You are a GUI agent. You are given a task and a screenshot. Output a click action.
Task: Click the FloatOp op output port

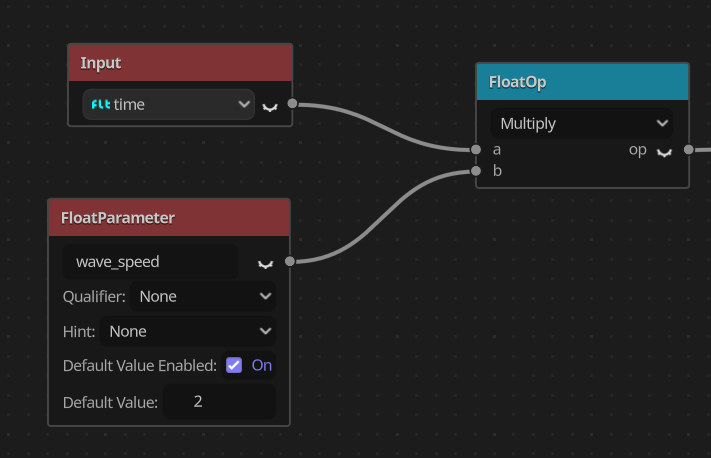(x=688, y=149)
